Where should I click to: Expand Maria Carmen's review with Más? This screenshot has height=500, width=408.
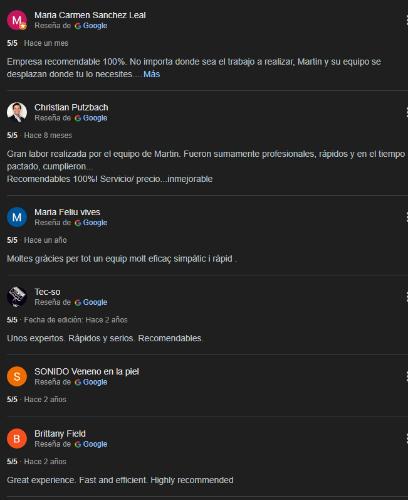(x=152, y=74)
